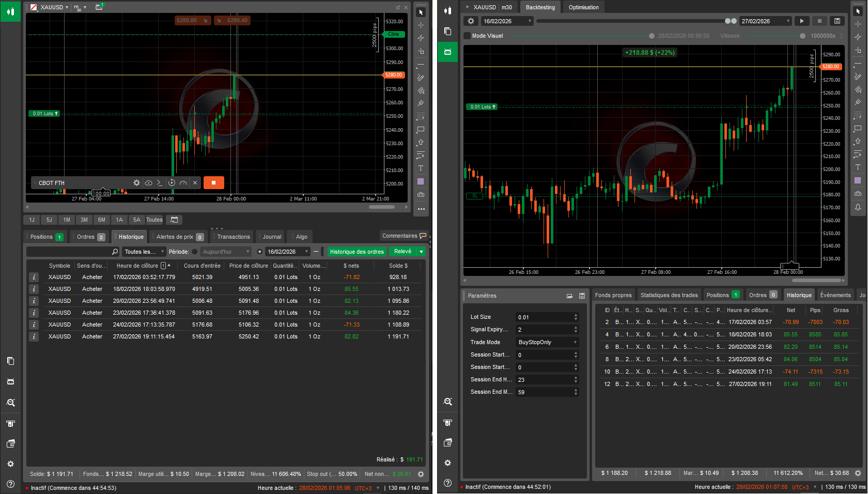Select the radio button before the Période filter
Screen dimensions: 868x494
[x=195, y=252]
